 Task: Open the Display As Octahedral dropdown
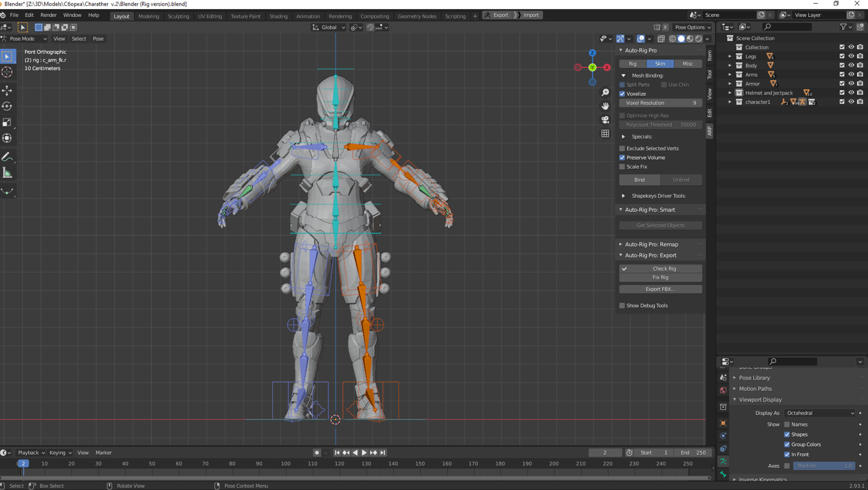820,413
